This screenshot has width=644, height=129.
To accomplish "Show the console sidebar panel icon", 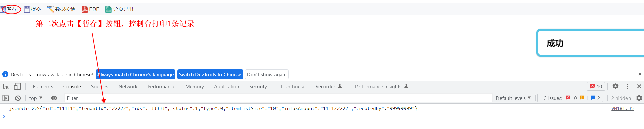I will tap(6, 98).
